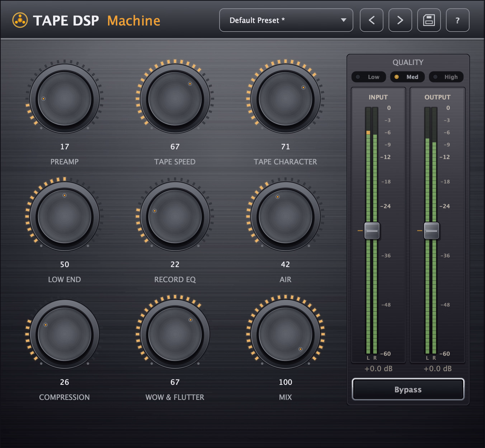This screenshot has height=448, width=485.
Task: Click the COMPRESSION knob
Action: point(65,334)
